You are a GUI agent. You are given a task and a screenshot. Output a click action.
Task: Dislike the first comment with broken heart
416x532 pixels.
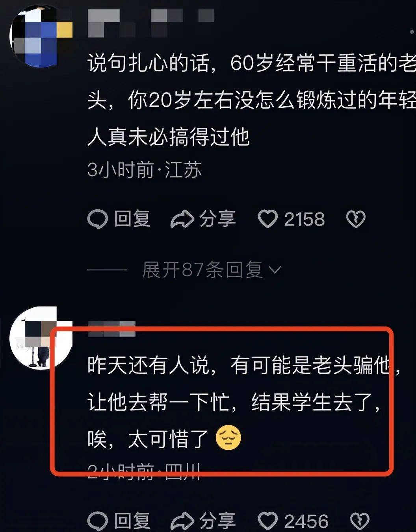[356, 219]
